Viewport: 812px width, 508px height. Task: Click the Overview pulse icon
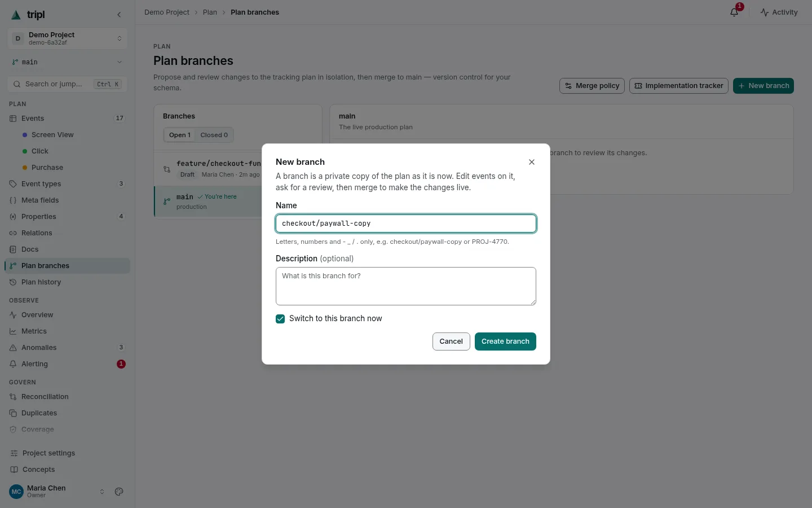click(13, 315)
